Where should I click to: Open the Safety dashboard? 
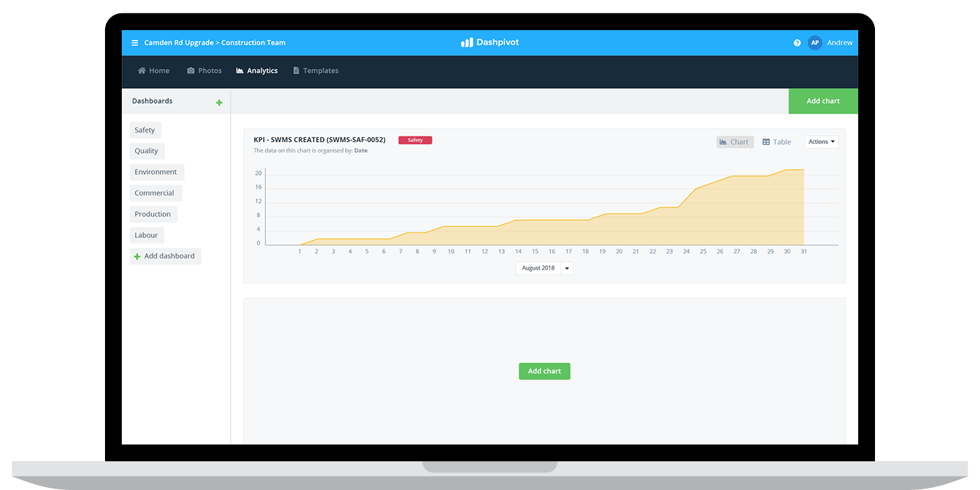(145, 130)
